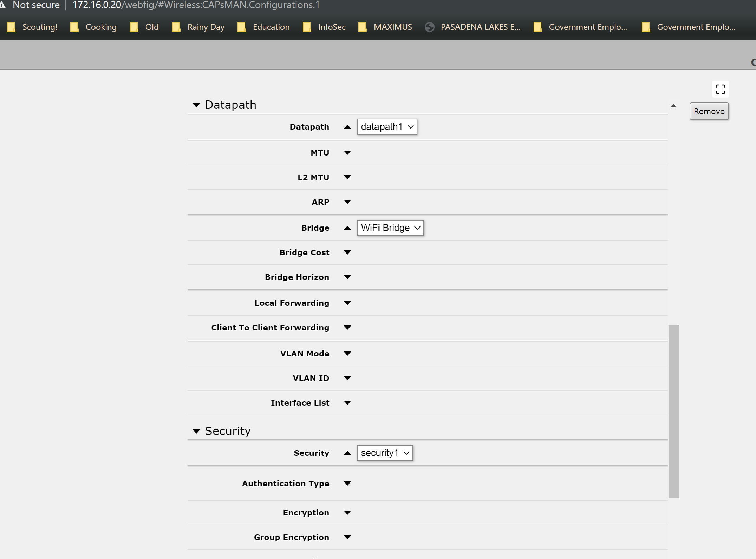Screen dimensions: 756x559
Task: Collapse the Datapath field value arrow
Action: pos(347,127)
